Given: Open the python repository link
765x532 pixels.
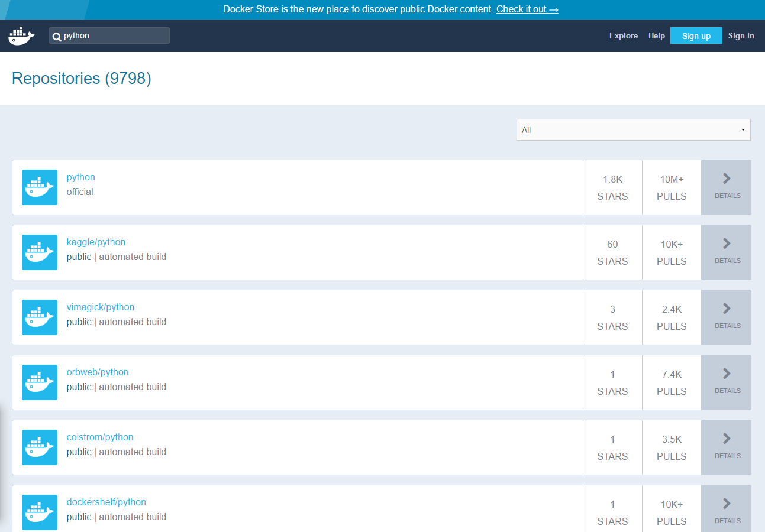Looking at the screenshot, I should (x=81, y=177).
